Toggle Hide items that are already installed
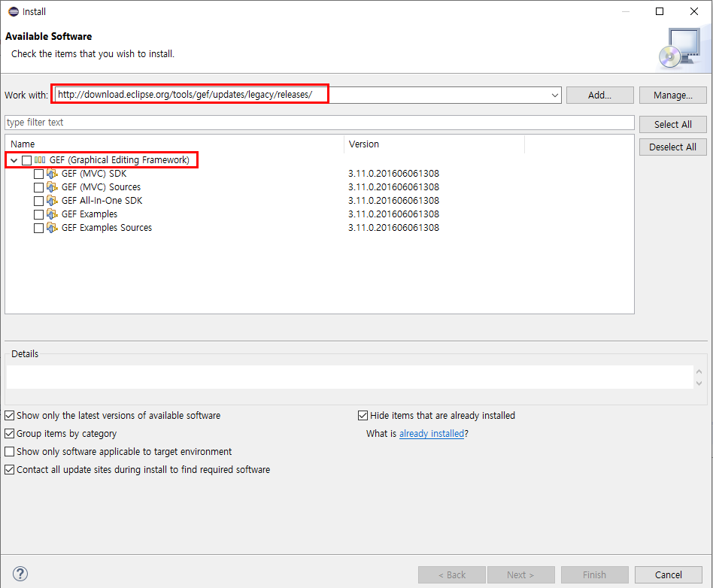Screen dimensions: 713x588 (x=363, y=416)
